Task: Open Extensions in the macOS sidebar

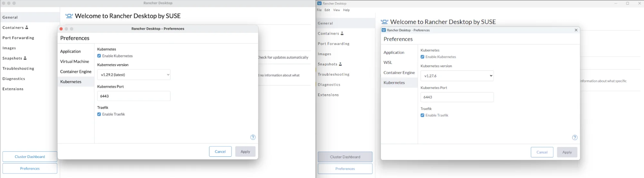Action: 30,89
